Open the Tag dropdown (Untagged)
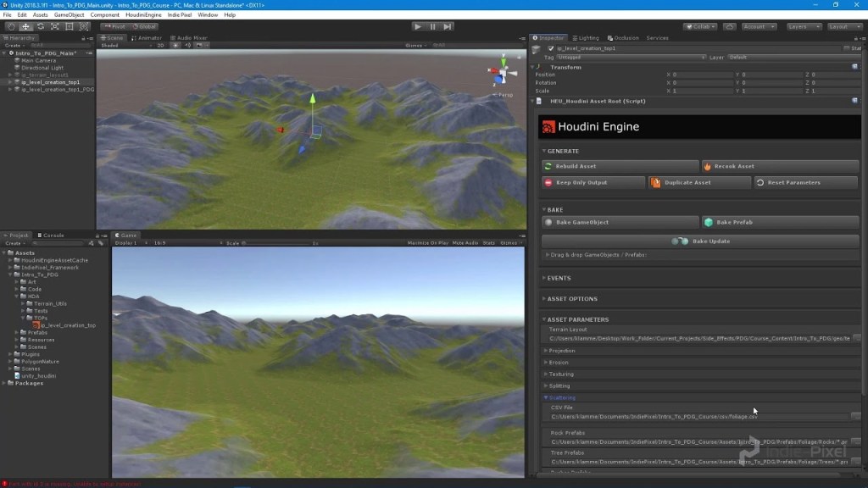The height and width of the screenshot is (488, 868). point(631,58)
